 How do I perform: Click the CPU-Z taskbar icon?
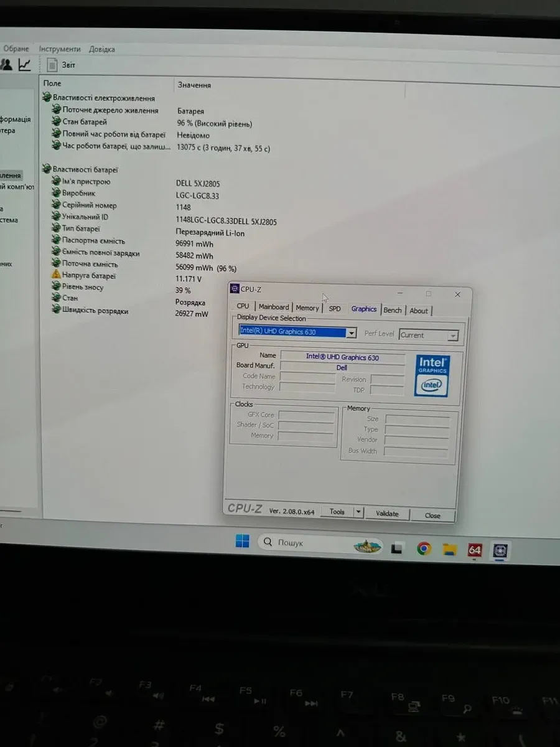coord(500,550)
